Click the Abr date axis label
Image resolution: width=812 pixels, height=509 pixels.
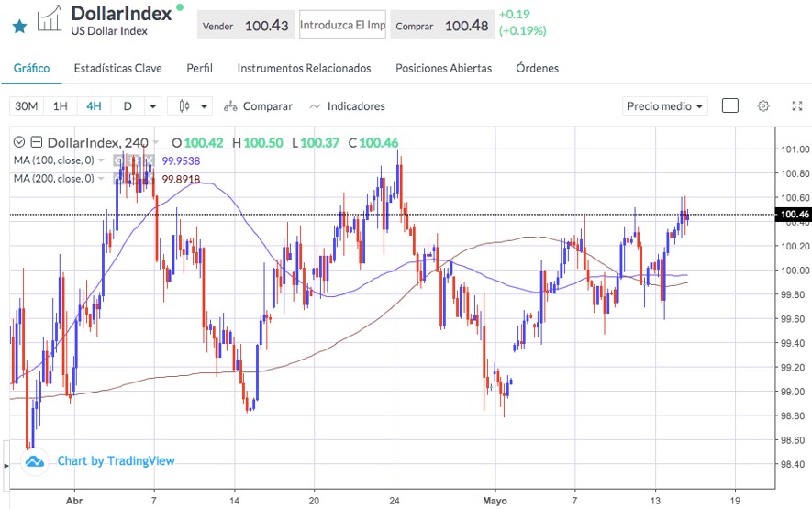(74, 501)
